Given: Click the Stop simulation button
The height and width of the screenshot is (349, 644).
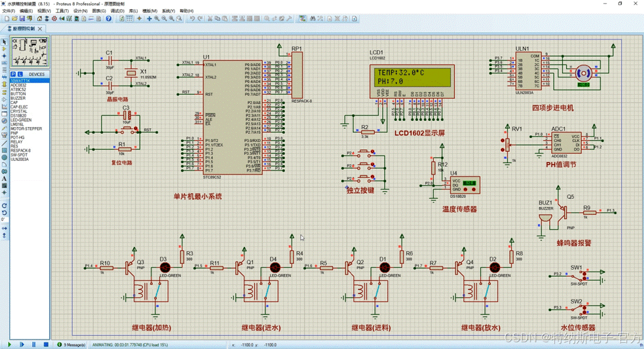Looking at the screenshot, I should (x=46, y=344).
